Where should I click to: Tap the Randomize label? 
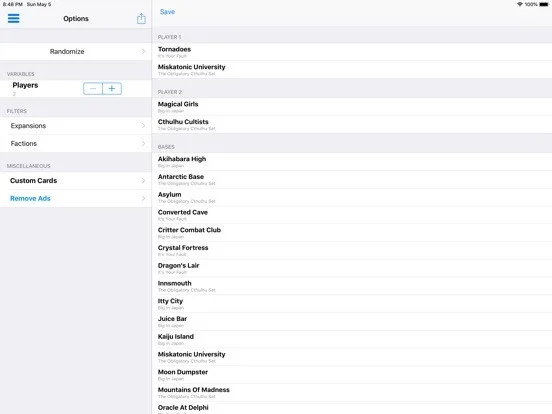[67, 51]
